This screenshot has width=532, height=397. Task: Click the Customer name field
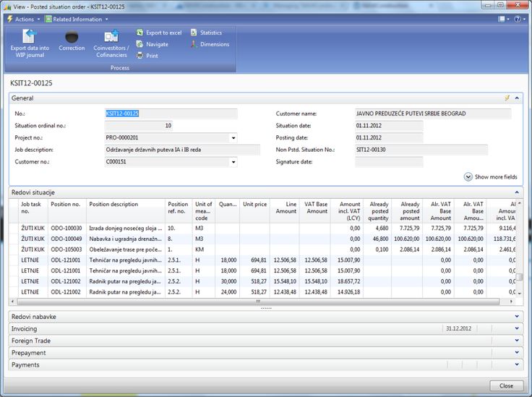432,114
